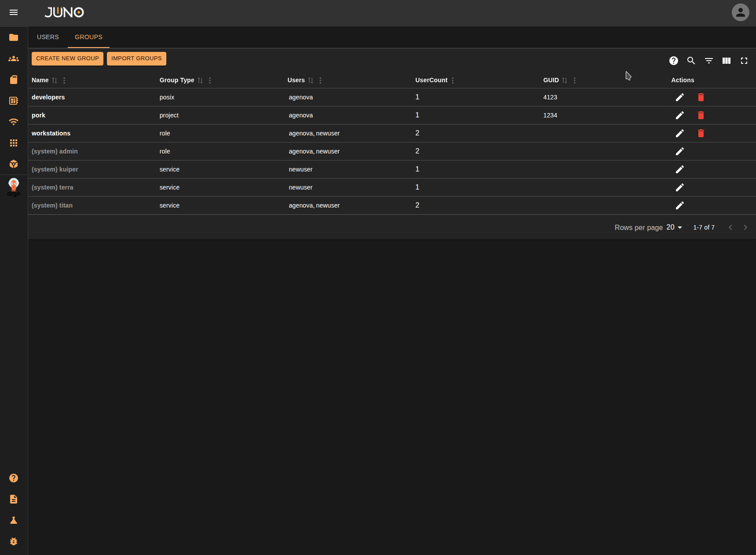Click the CREATE NEW GROUP button
The height and width of the screenshot is (555, 756).
pos(67,58)
